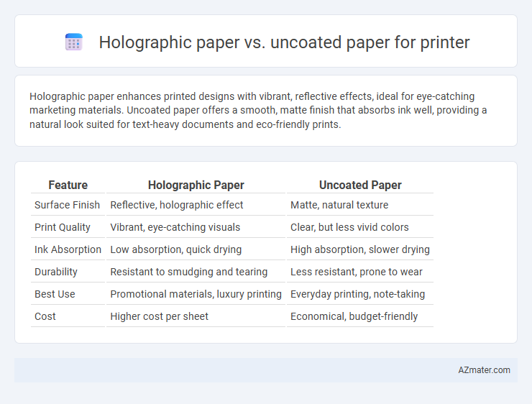Click the AZmater.com footer link
Viewport: 532px width, 404px height.
484,369
